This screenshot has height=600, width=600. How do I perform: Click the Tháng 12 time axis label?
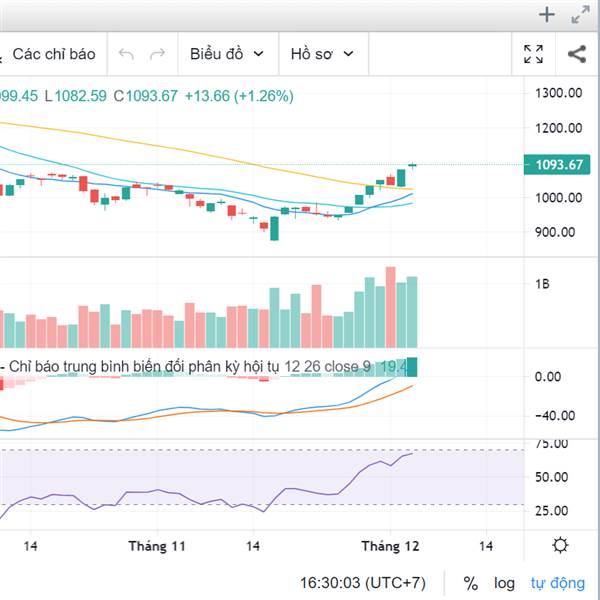tap(390, 546)
